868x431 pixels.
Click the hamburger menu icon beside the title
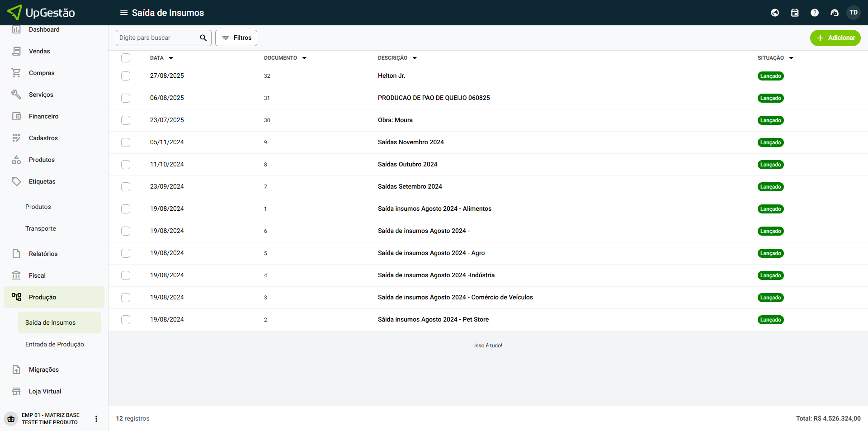[x=123, y=13]
